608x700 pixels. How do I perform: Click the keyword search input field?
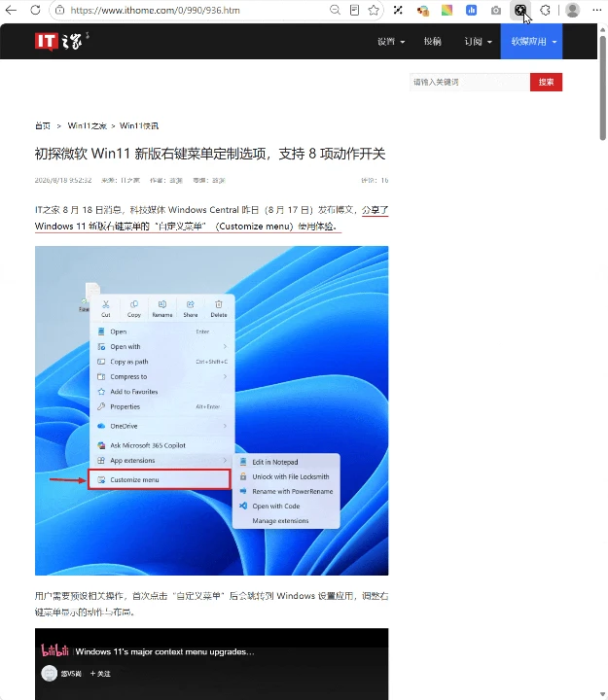pyautogui.click(x=470, y=82)
